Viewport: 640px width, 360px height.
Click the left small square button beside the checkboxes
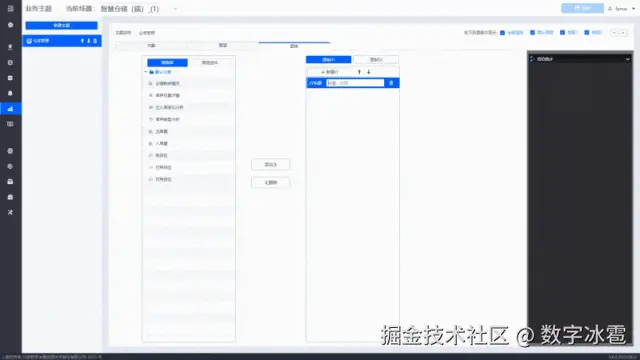coord(614,33)
